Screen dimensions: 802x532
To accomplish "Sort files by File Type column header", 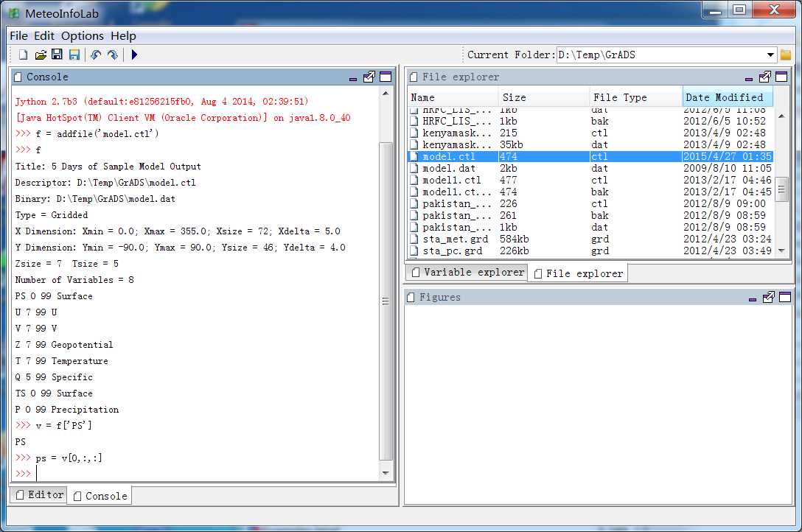I will coord(635,97).
